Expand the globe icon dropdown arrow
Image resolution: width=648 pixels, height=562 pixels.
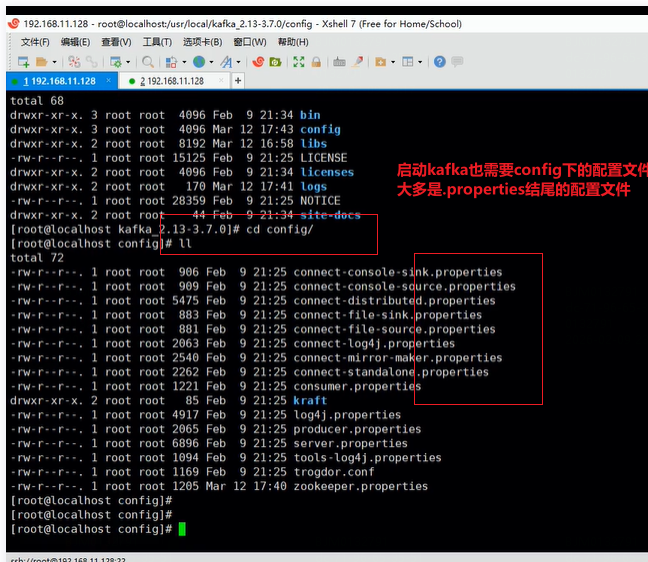tap(211, 62)
